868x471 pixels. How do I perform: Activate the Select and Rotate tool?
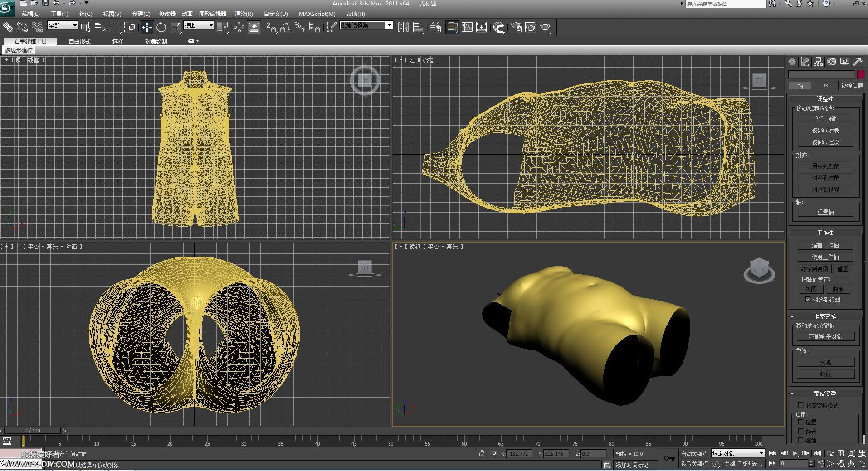(161, 27)
